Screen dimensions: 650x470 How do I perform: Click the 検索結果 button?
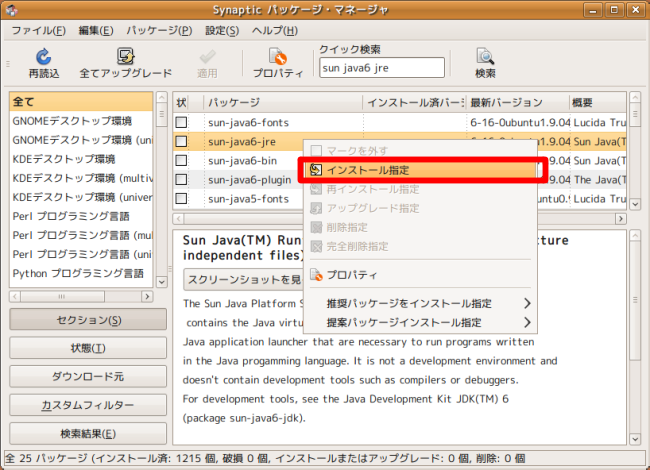click(81, 434)
